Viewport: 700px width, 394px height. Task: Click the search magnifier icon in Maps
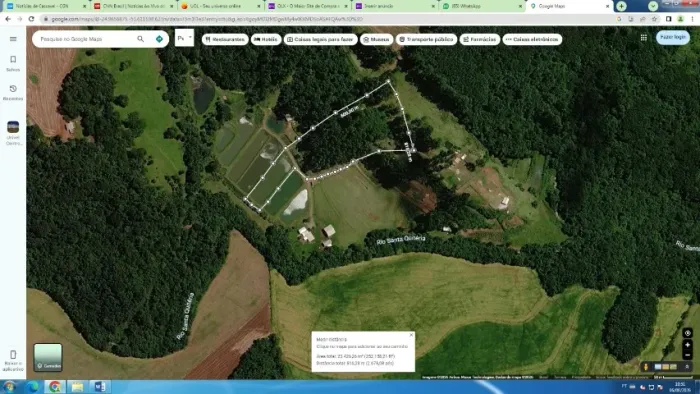click(x=141, y=39)
